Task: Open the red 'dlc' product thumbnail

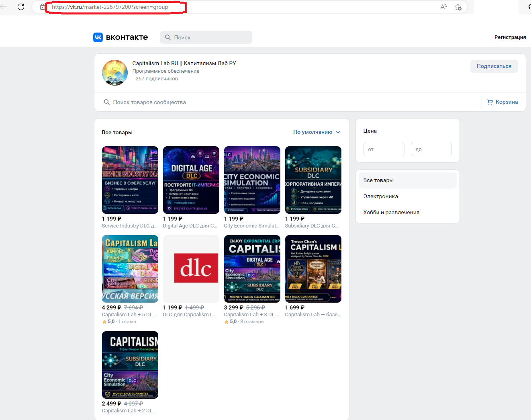Action: pyautogui.click(x=191, y=269)
